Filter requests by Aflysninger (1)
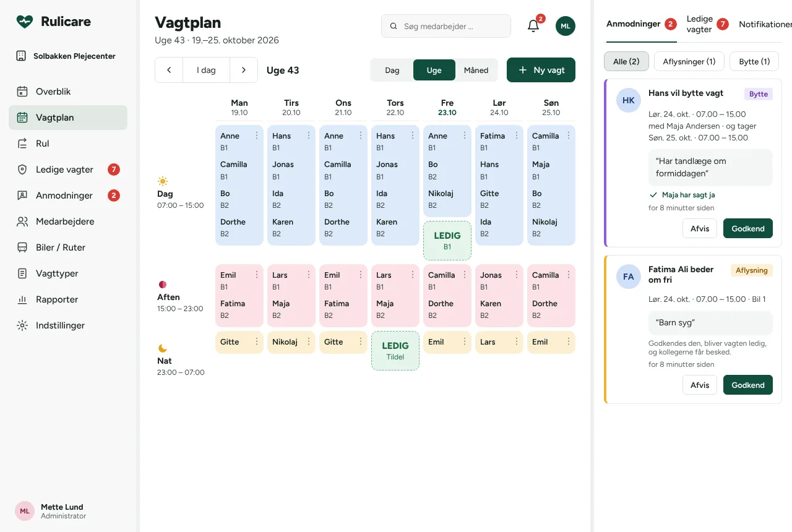The width and height of the screenshot is (792, 532). (x=689, y=61)
